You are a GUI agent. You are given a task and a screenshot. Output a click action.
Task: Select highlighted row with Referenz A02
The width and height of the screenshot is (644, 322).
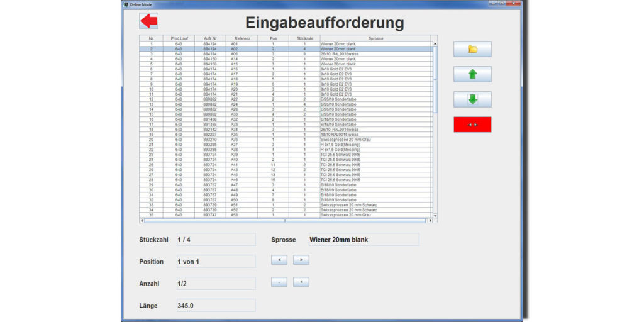point(286,49)
